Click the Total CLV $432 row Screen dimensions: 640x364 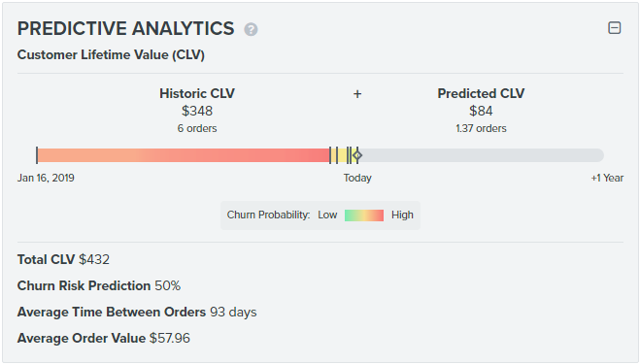pos(63,259)
